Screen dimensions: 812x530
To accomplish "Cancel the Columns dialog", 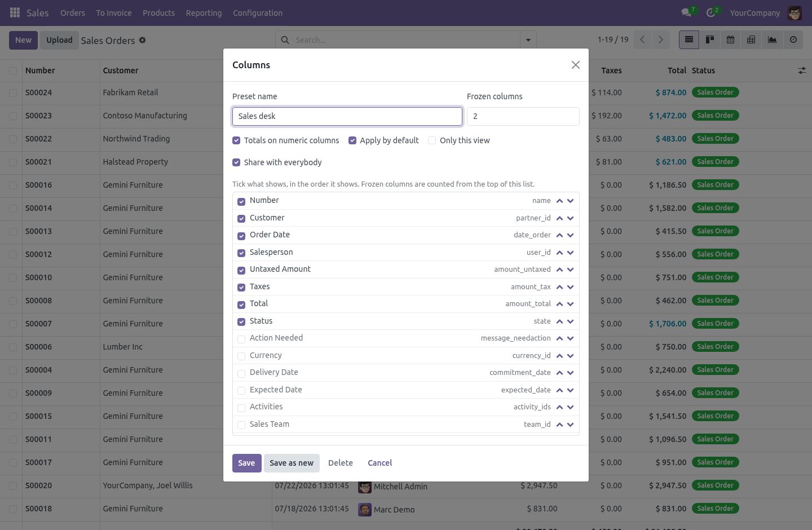I will point(380,463).
